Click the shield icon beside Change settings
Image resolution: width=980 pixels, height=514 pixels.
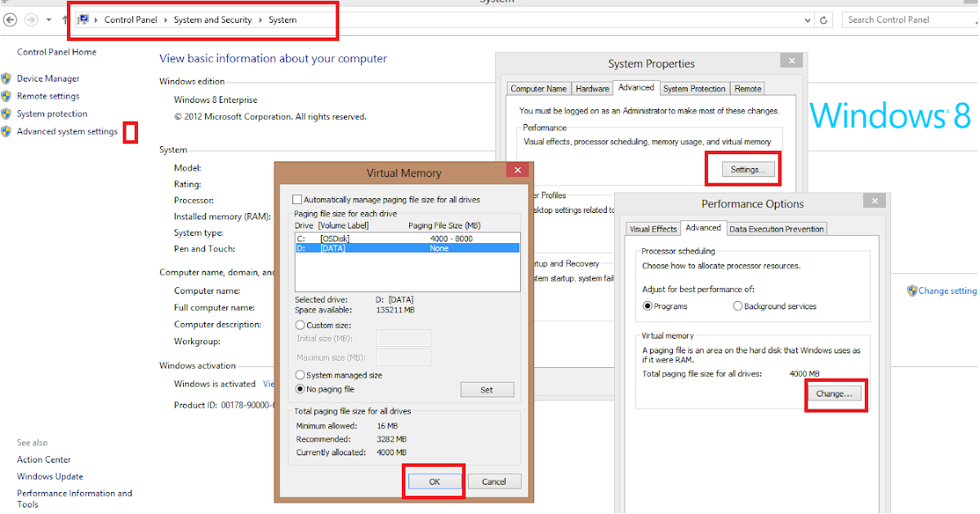tap(912, 290)
